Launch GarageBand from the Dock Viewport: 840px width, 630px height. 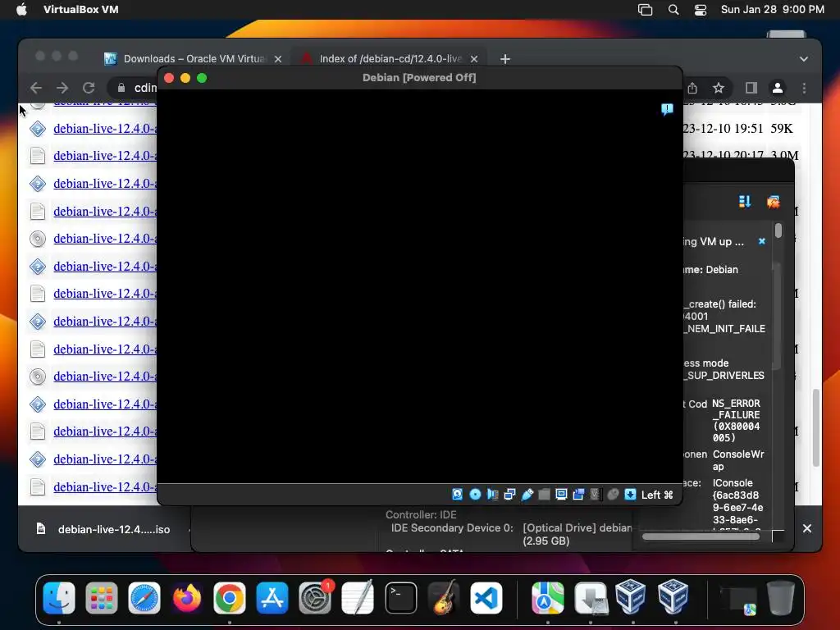(x=444, y=598)
